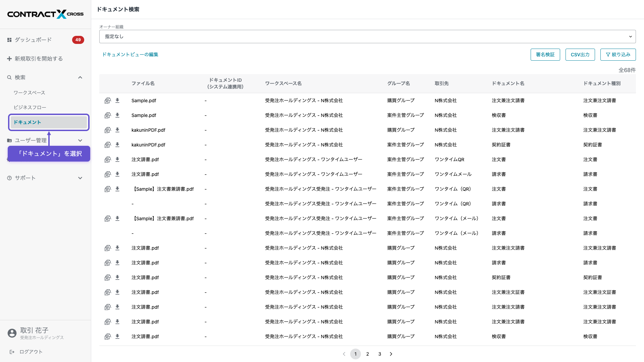Screen dimensions: 644x362
Task: Collapse the 検索 section chevron
Action: coord(80,77)
